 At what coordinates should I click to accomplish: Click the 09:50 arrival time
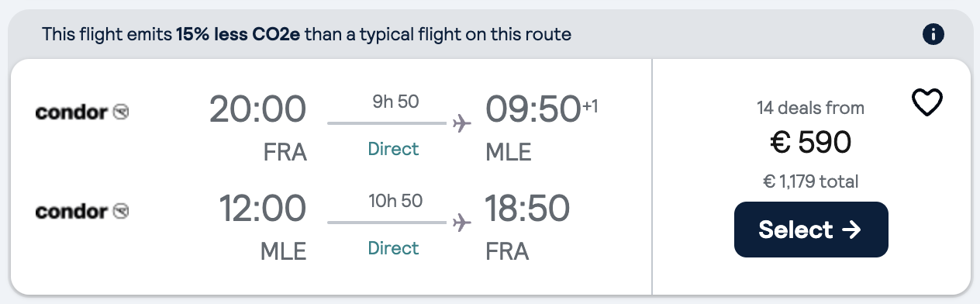[533, 109]
